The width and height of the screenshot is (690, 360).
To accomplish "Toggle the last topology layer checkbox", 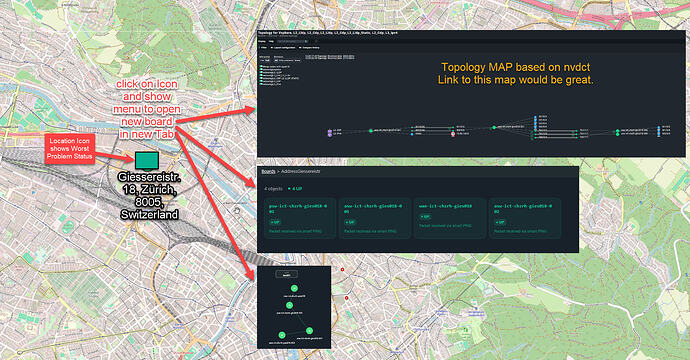I will pos(261,84).
